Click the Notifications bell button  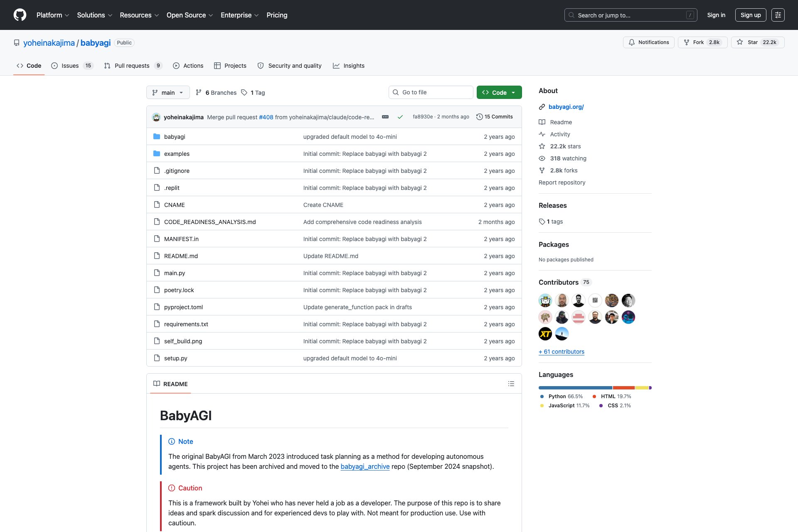[x=648, y=42]
